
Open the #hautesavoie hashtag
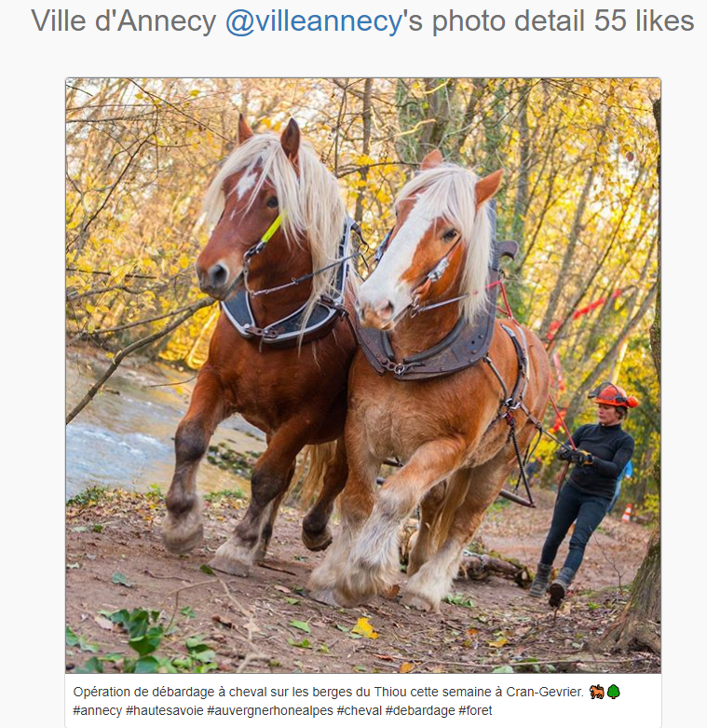[x=165, y=711]
